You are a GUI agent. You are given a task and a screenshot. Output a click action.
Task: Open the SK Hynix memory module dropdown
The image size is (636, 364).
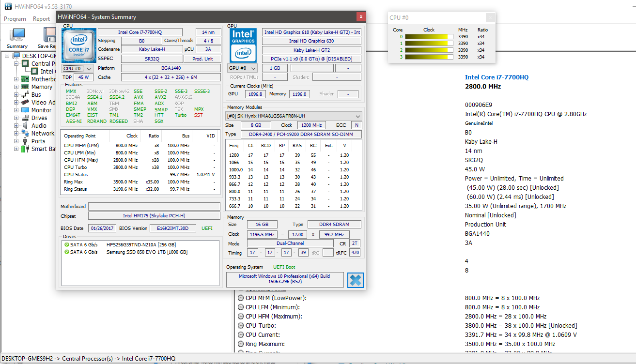coord(294,116)
